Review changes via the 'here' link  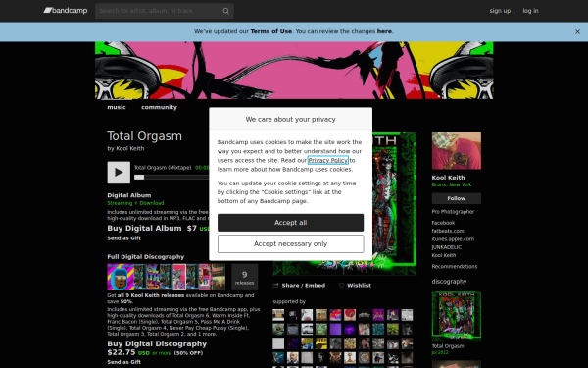[x=384, y=31]
